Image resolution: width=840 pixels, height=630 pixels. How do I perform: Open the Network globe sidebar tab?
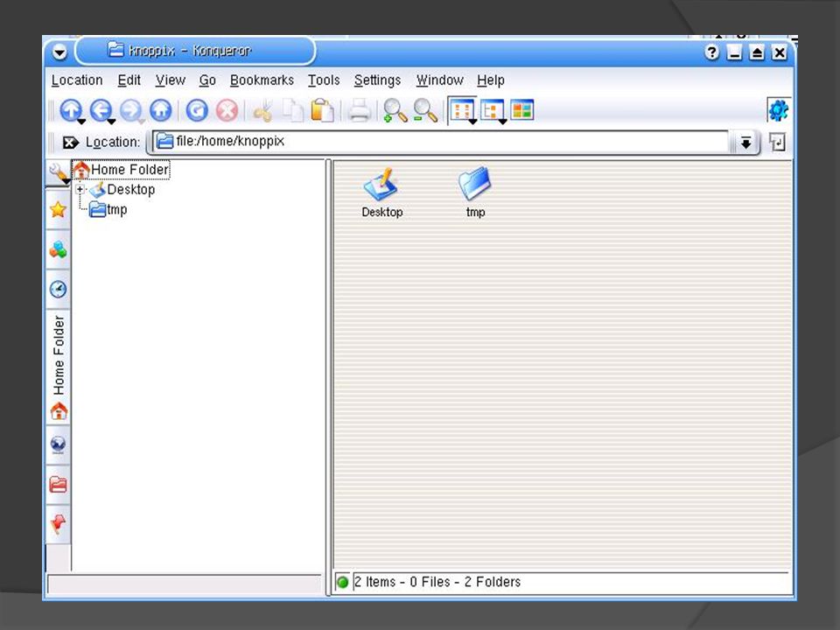[58, 444]
